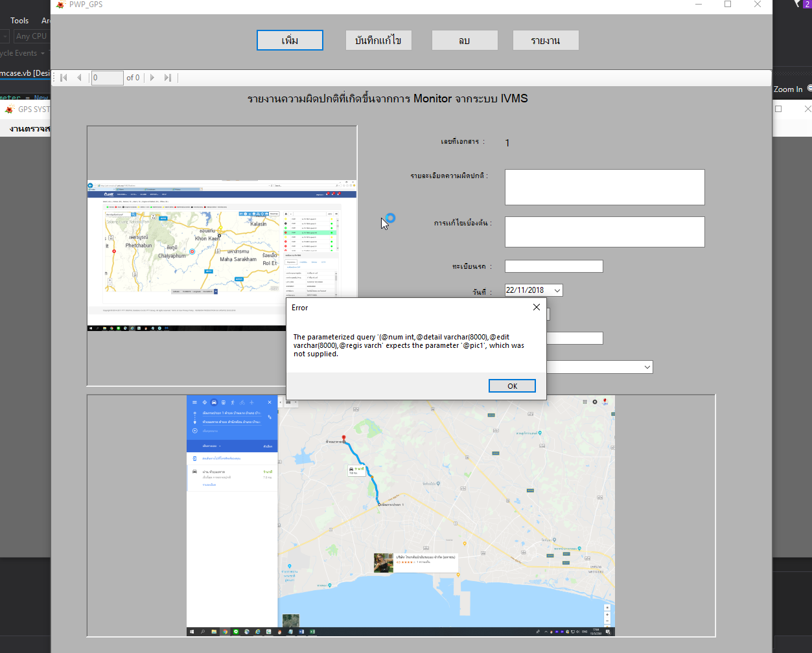Click the รายละเอียดความผิดปกติ text box
This screenshot has height=653, width=812.
[604, 187]
